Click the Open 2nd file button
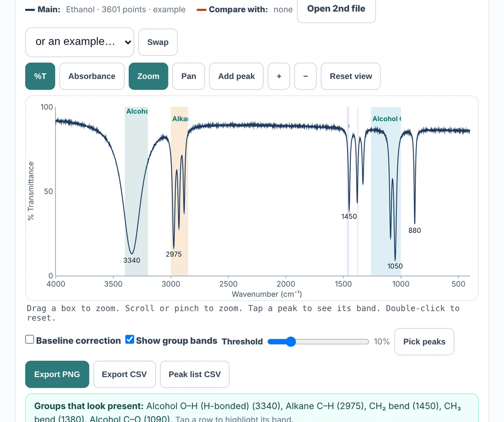This screenshot has height=422, width=504. click(336, 9)
